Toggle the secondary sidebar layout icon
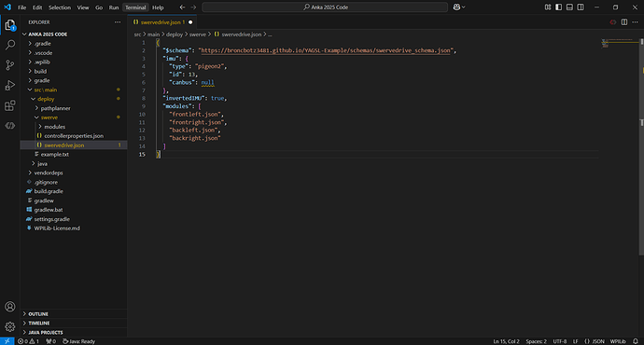644x345 pixels. click(x=581, y=7)
